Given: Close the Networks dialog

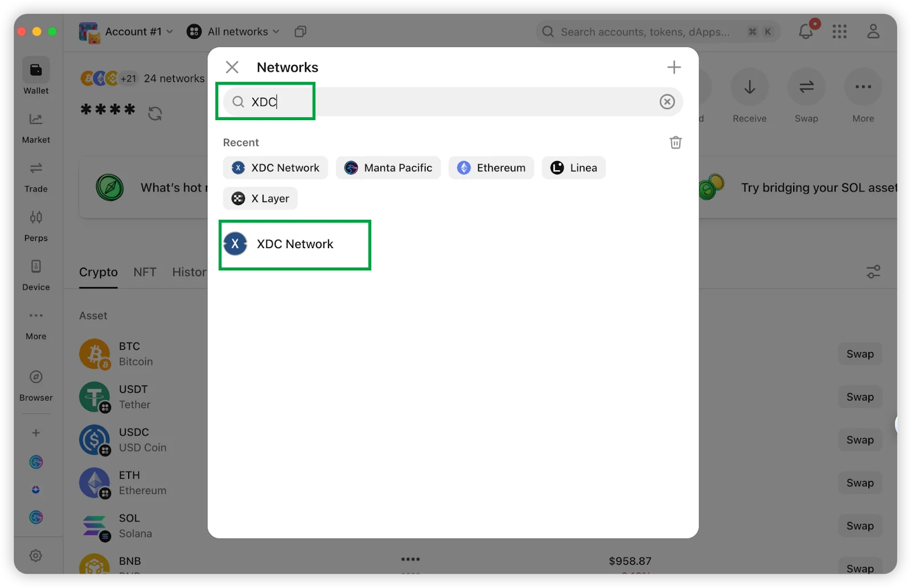Looking at the screenshot, I should click(232, 67).
